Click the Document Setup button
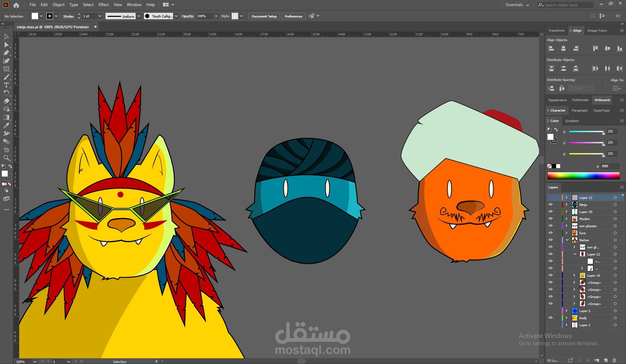 click(264, 16)
